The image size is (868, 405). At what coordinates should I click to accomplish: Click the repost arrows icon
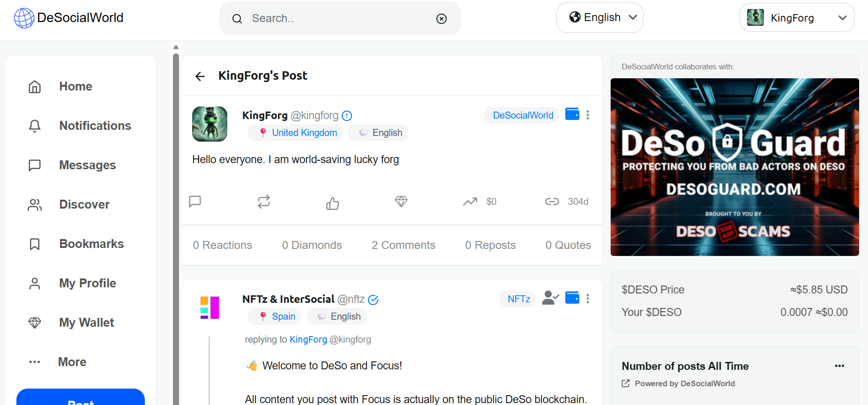(x=264, y=202)
